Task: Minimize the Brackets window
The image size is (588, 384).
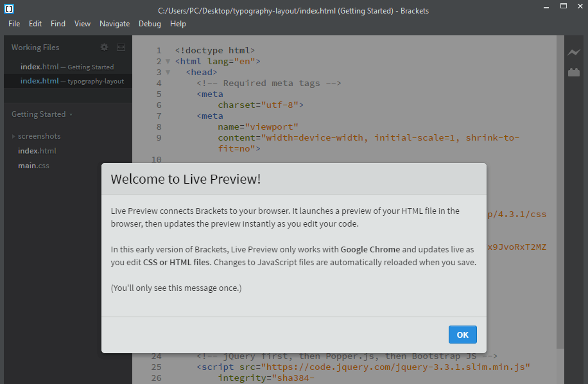Action: pos(546,7)
